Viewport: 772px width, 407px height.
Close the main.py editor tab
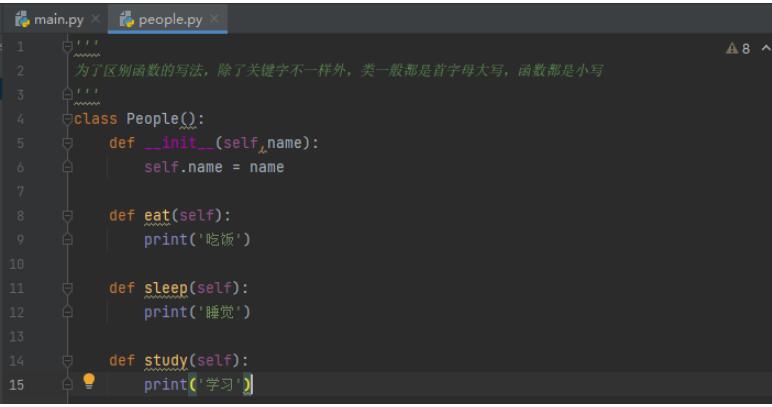pos(96,20)
